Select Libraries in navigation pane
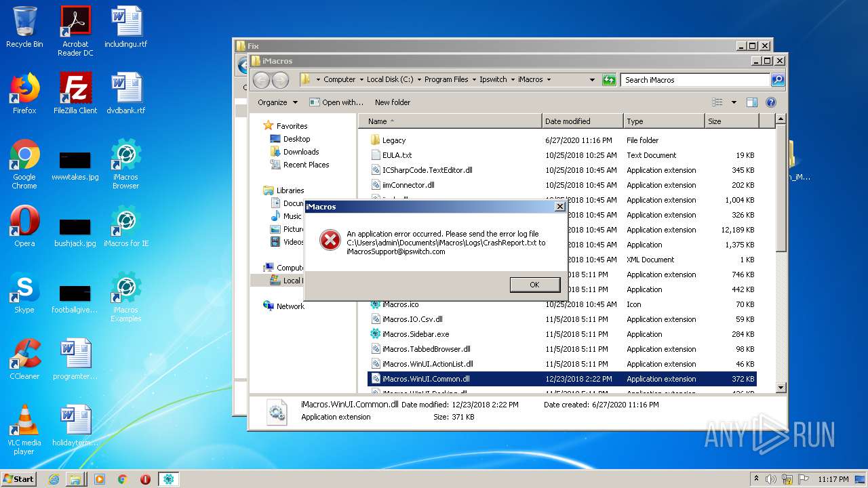Image resolution: width=868 pixels, height=488 pixels. pos(290,190)
